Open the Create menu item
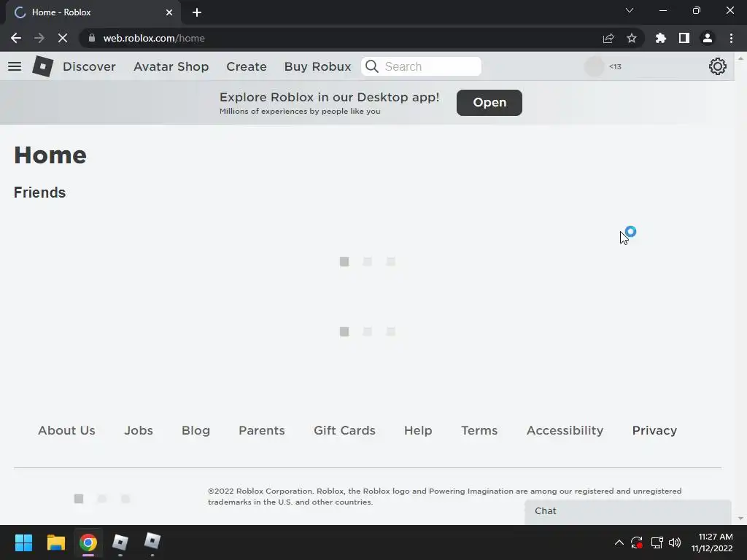Screen dimensions: 747x560 (247, 66)
